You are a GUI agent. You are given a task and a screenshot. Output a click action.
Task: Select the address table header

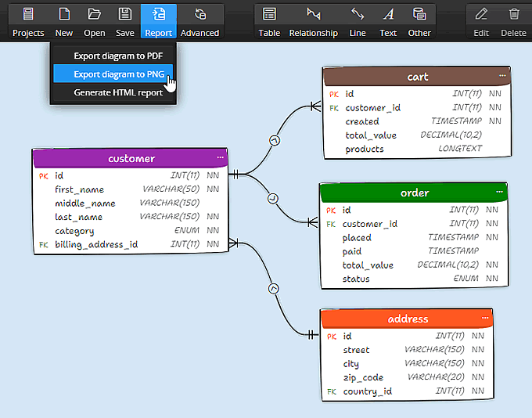[407, 319]
